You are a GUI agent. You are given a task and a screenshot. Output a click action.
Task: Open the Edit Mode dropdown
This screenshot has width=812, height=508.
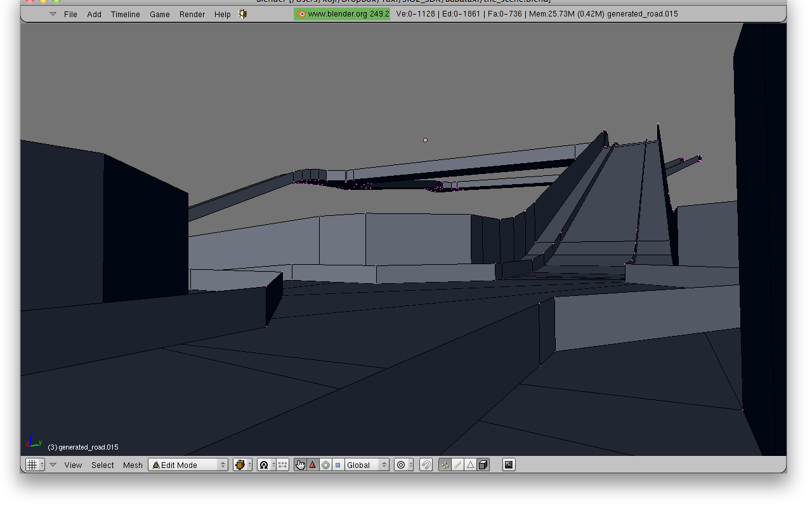click(x=188, y=465)
